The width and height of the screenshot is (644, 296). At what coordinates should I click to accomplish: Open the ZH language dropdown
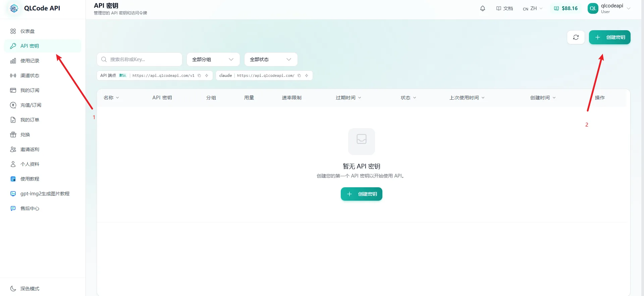pyautogui.click(x=533, y=8)
